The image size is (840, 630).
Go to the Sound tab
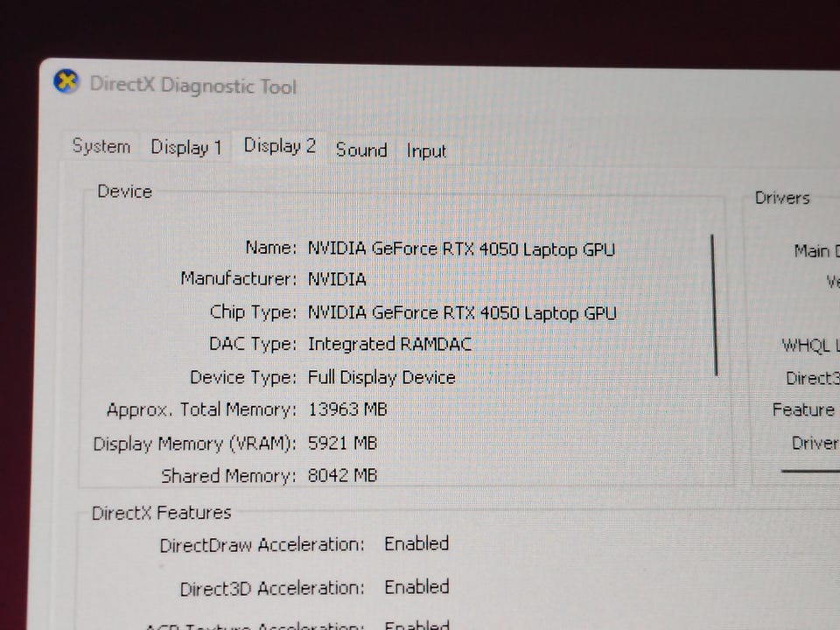[361, 150]
